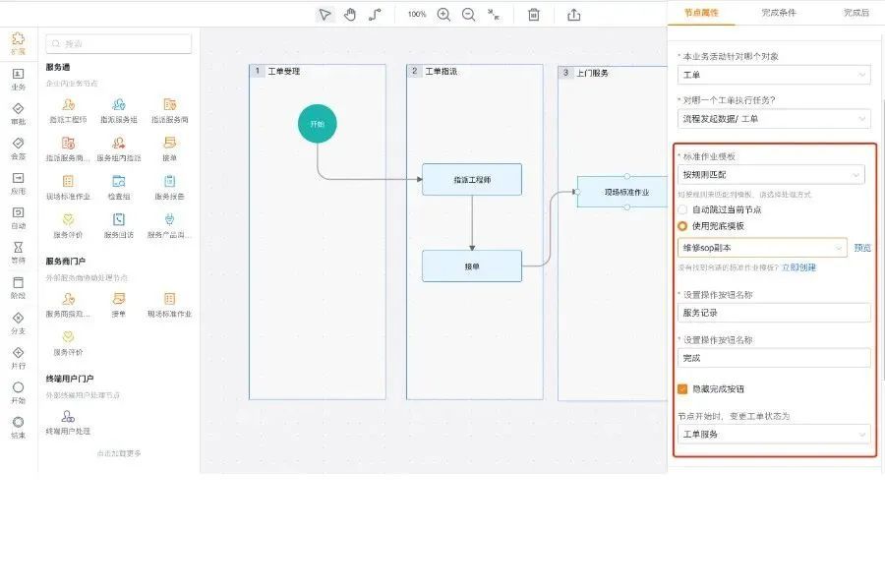Image resolution: width=885 pixels, height=588 pixels.
Task: Pick 服务评价 node under 服务通 section
Action: pos(68,225)
